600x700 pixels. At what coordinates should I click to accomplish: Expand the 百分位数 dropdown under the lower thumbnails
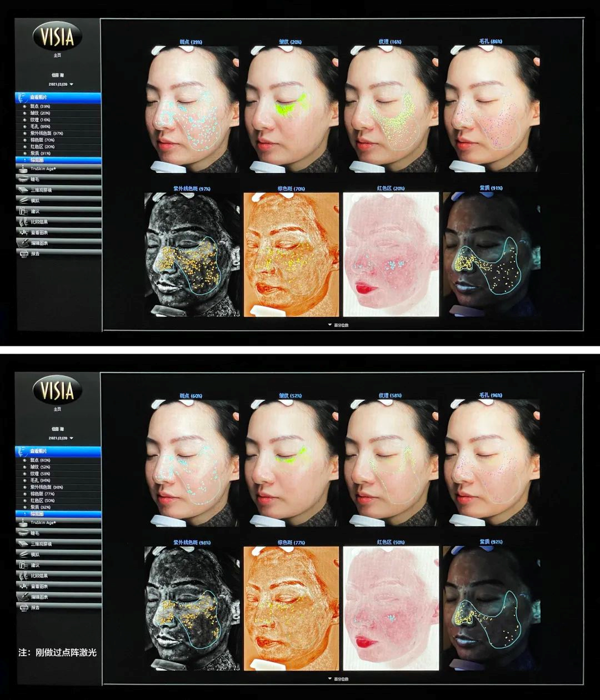click(339, 679)
